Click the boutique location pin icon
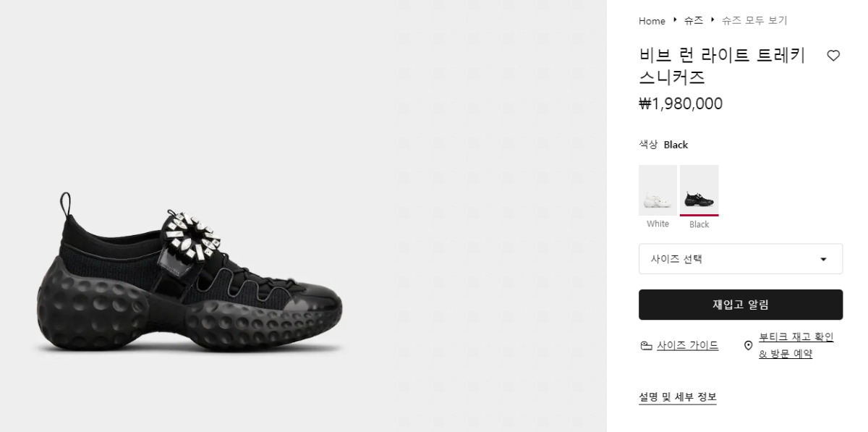Screen dimensions: 868x432 (748, 346)
